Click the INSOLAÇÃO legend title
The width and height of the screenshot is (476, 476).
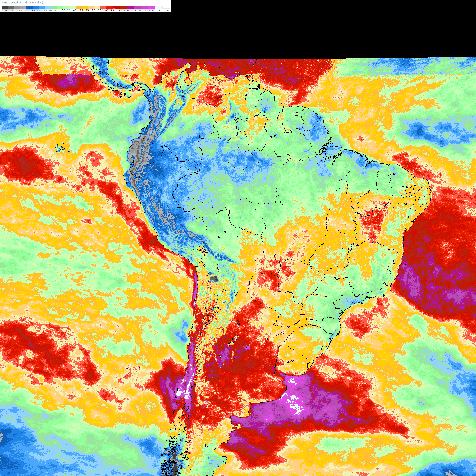[x=12, y=2]
